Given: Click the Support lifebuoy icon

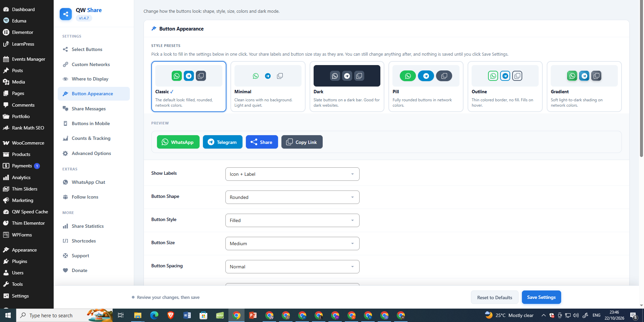Looking at the screenshot, I should (x=65, y=256).
